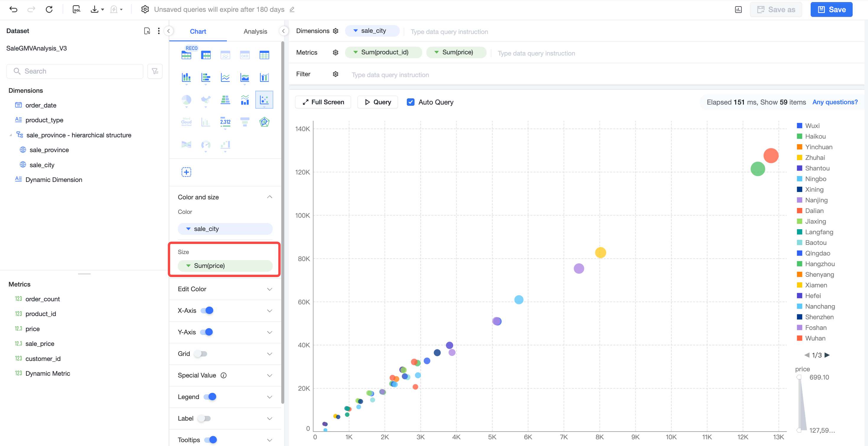The image size is (868, 446).
Task: Click the add custom chart plus icon
Action: 186,172
